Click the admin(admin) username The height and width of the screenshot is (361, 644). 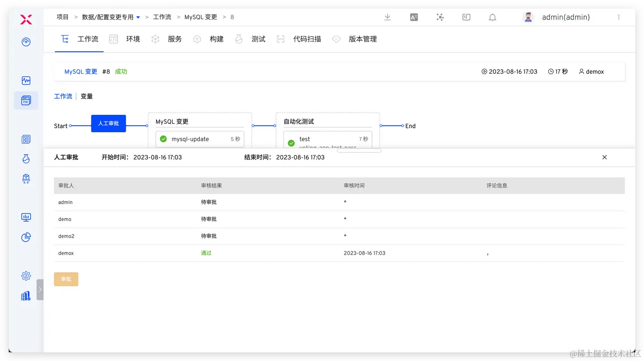coord(566,17)
